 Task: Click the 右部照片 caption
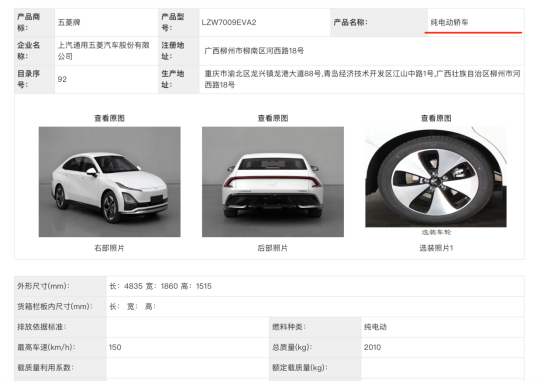point(109,248)
